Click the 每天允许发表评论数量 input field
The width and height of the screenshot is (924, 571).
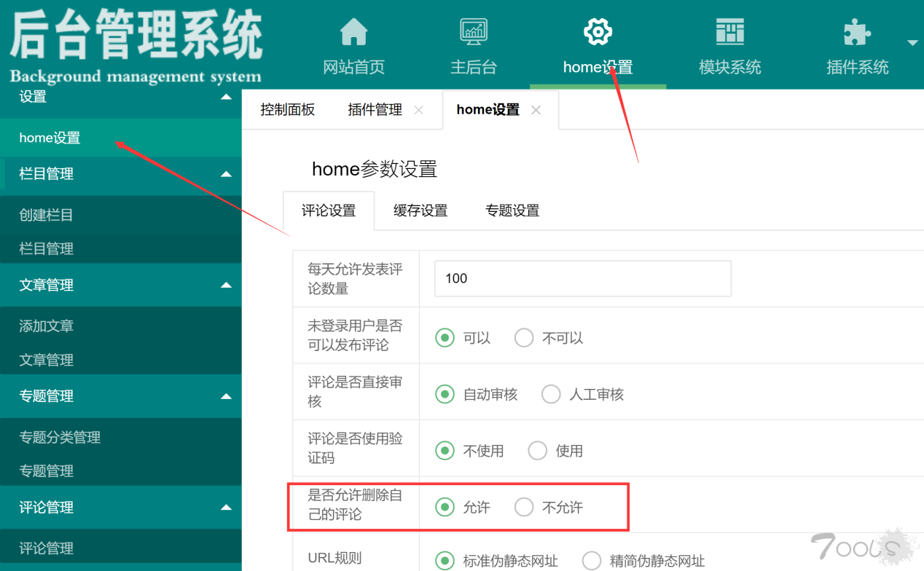pyautogui.click(x=582, y=278)
